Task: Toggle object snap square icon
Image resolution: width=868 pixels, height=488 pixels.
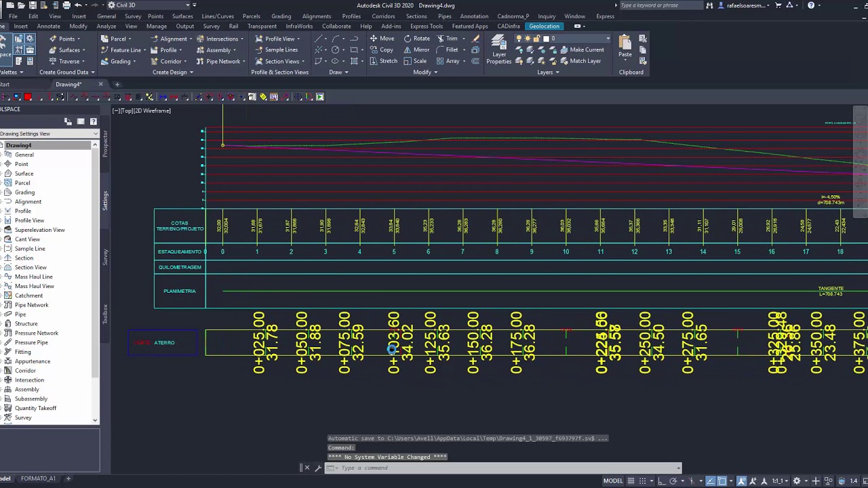Action: click(722, 481)
